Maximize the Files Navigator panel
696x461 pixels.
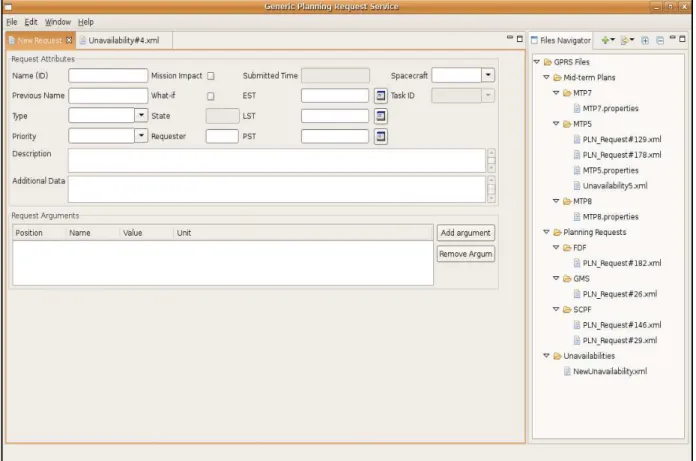[x=682, y=39]
